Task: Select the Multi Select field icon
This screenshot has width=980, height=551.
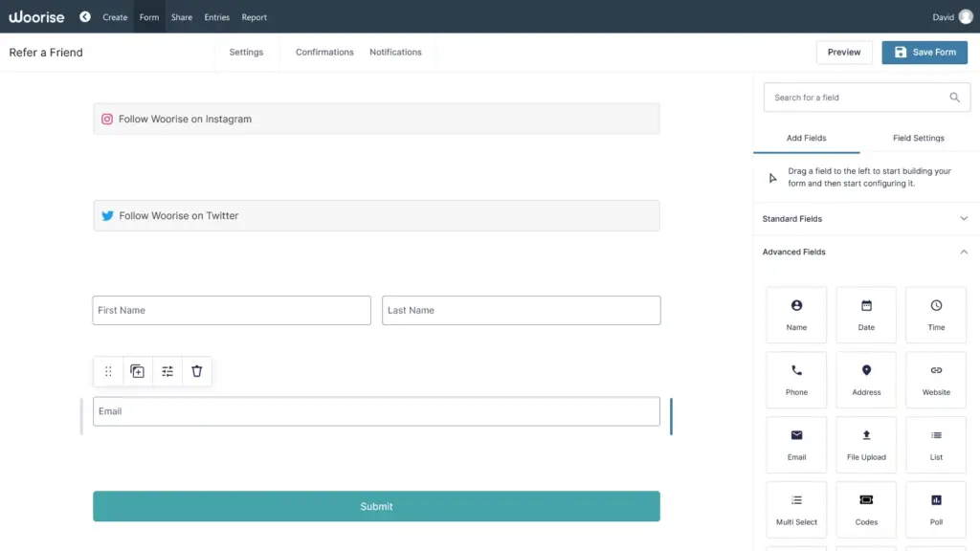Action: click(795, 509)
